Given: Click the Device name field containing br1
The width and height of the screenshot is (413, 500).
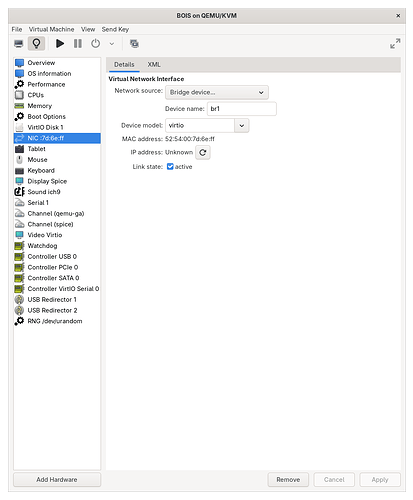Looking at the screenshot, I should (242, 109).
